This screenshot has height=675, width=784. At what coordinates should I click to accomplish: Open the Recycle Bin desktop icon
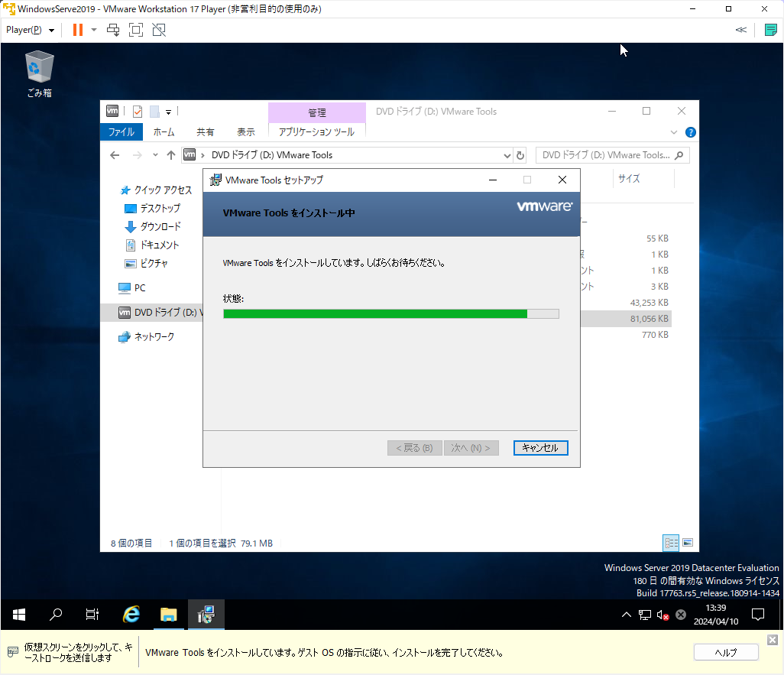pos(40,73)
